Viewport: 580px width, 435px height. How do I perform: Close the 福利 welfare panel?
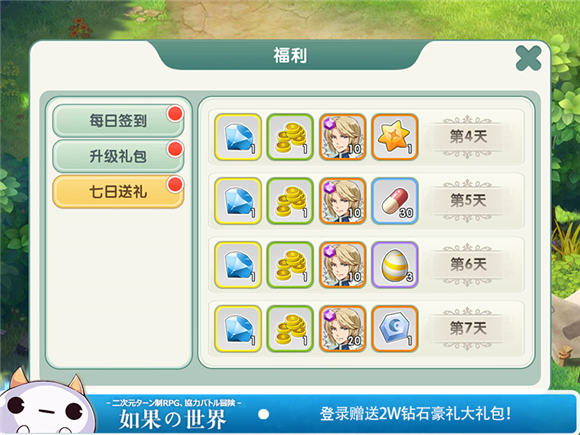(x=528, y=58)
